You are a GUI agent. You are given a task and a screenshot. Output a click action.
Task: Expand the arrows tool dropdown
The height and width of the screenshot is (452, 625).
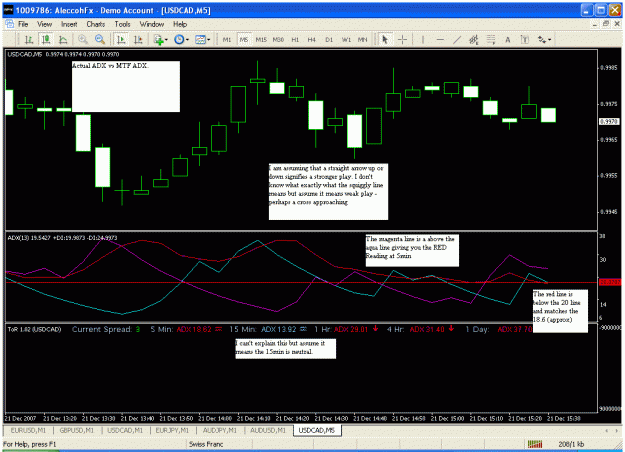tap(550, 39)
